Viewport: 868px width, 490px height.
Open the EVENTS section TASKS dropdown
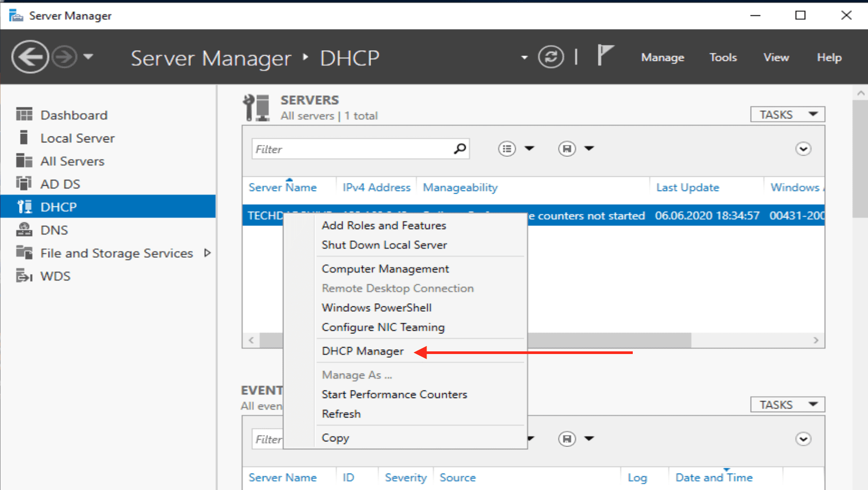(x=788, y=404)
